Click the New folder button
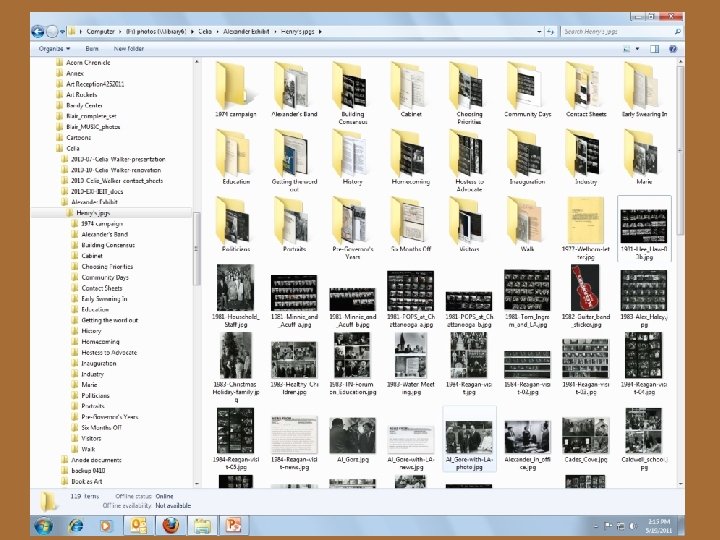The width and height of the screenshot is (720, 540). [x=129, y=48]
